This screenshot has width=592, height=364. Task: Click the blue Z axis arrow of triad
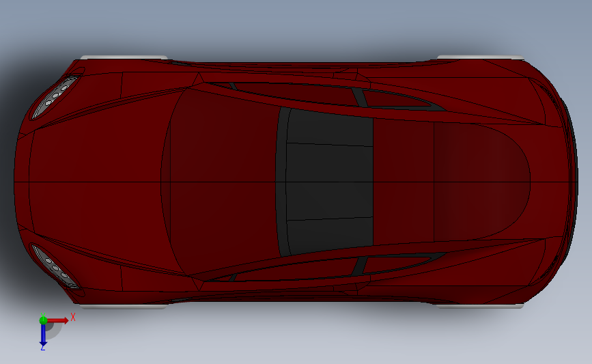[43, 335]
